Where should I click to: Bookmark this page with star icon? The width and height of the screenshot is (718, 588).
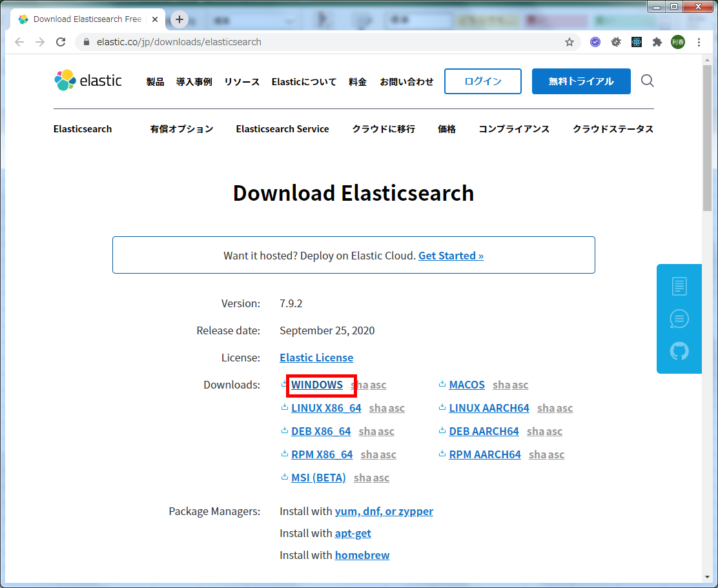(x=569, y=42)
